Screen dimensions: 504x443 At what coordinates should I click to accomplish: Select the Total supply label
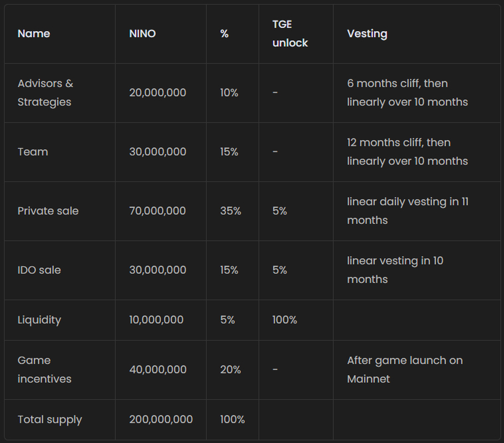point(50,419)
